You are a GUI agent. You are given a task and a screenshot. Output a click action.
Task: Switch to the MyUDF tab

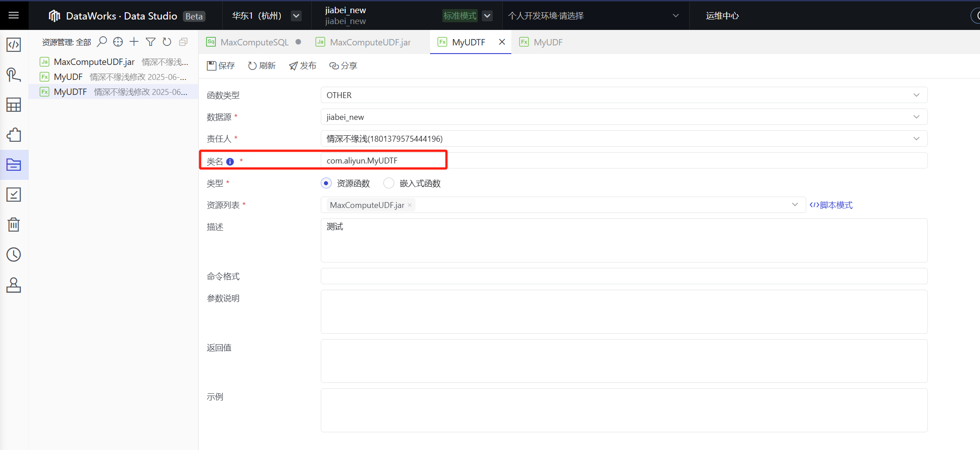point(541,42)
